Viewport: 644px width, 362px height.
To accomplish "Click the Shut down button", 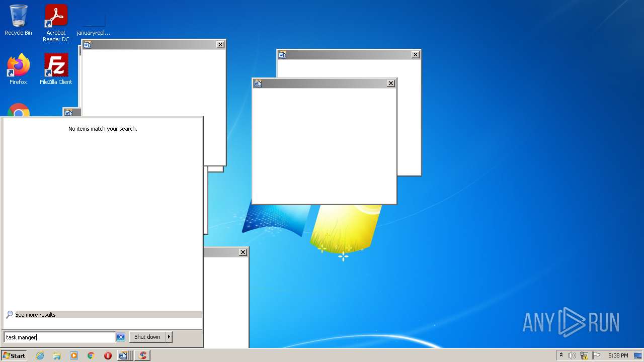I will pyautogui.click(x=147, y=337).
